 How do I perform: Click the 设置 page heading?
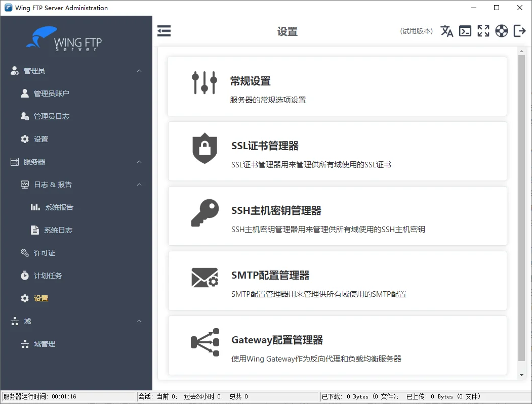[287, 31]
